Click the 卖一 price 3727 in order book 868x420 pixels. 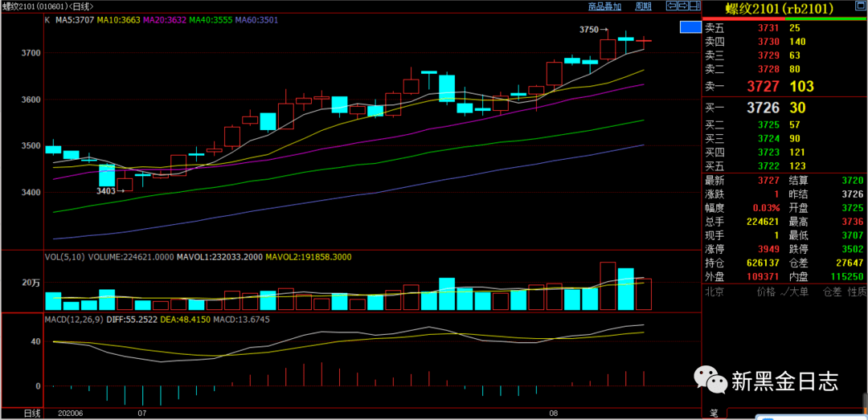pos(764,86)
